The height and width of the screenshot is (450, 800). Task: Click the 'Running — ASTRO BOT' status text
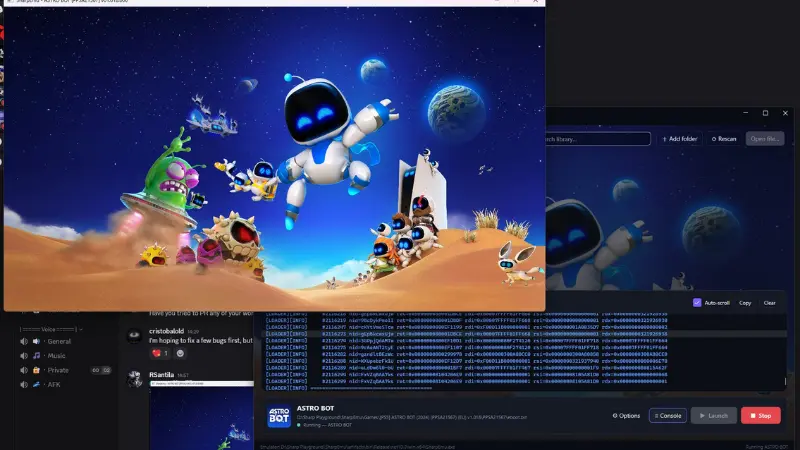click(327, 424)
